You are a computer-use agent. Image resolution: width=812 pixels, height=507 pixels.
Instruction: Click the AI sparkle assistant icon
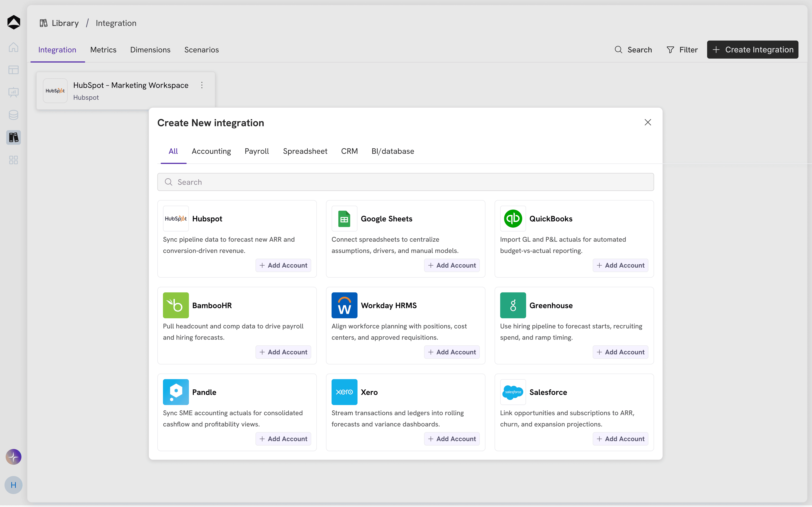(x=13, y=457)
